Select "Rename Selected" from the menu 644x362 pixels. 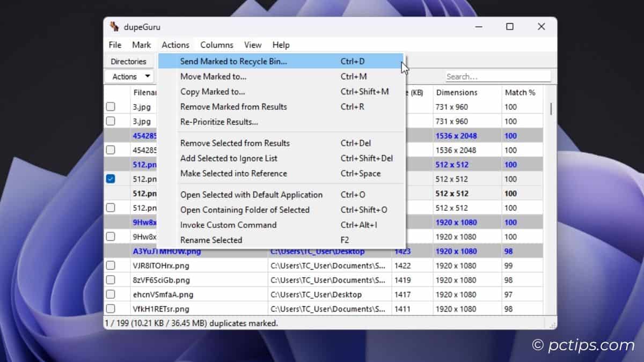point(211,240)
